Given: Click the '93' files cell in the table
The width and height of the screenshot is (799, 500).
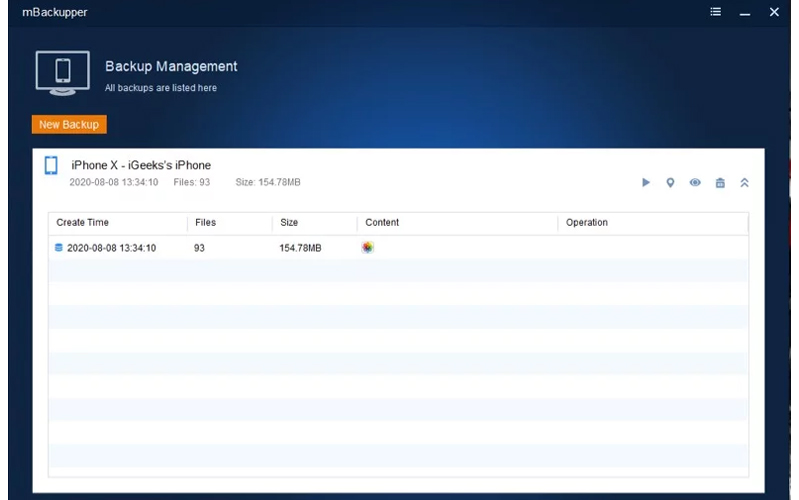Looking at the screenshot, I should coord(199,248).
